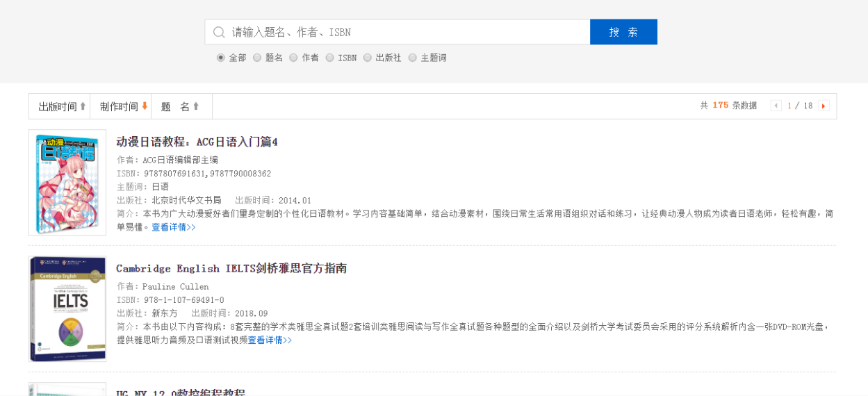Image resolution: width=868 pixels, height=396 pixels.
Task: Click 查看详情 for IELTS book
Action: 270,340
